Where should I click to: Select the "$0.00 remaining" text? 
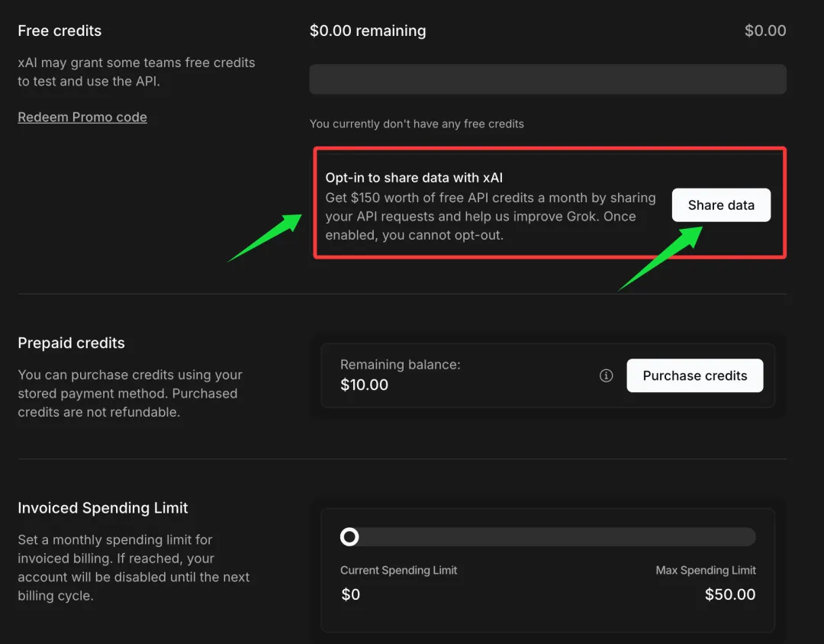pos(368,31)
